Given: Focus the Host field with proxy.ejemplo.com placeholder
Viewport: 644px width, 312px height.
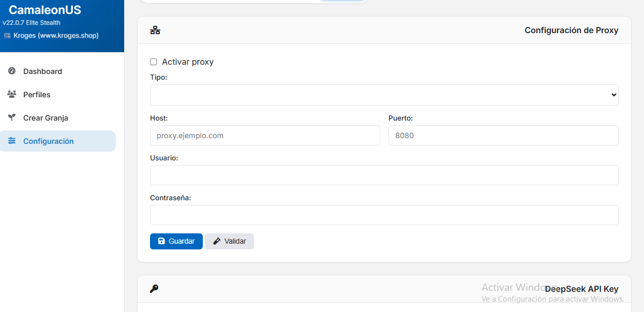Looking at the screenshot, I should tap(265, 136).
